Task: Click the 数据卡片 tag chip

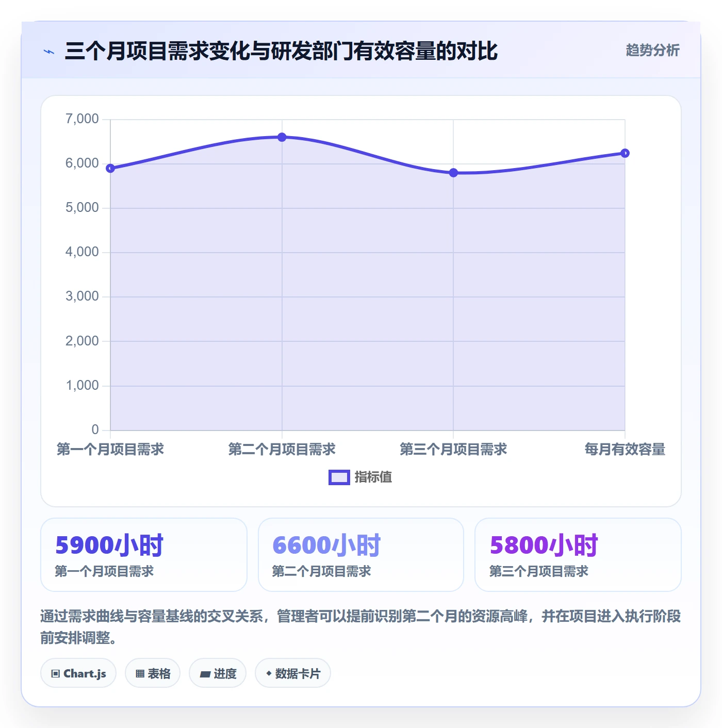Action: [293, 673]
